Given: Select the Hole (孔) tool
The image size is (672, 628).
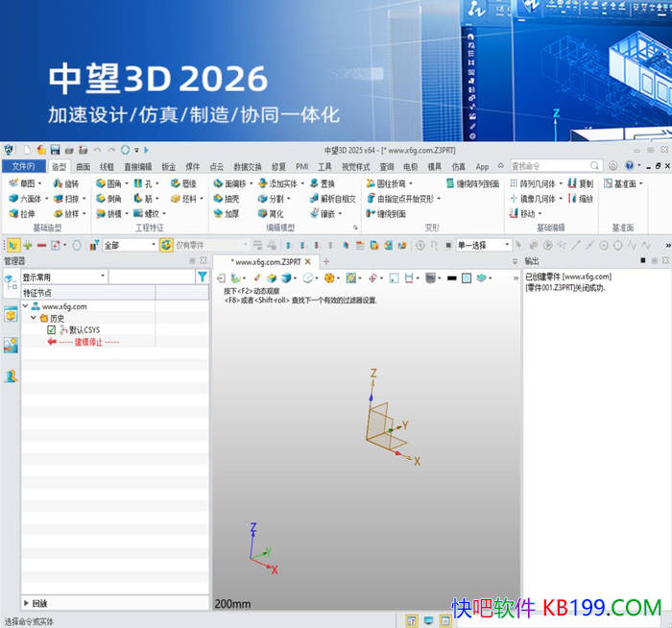Looking at the screenshot, I should pyautogui.click(x=143, y=183).
